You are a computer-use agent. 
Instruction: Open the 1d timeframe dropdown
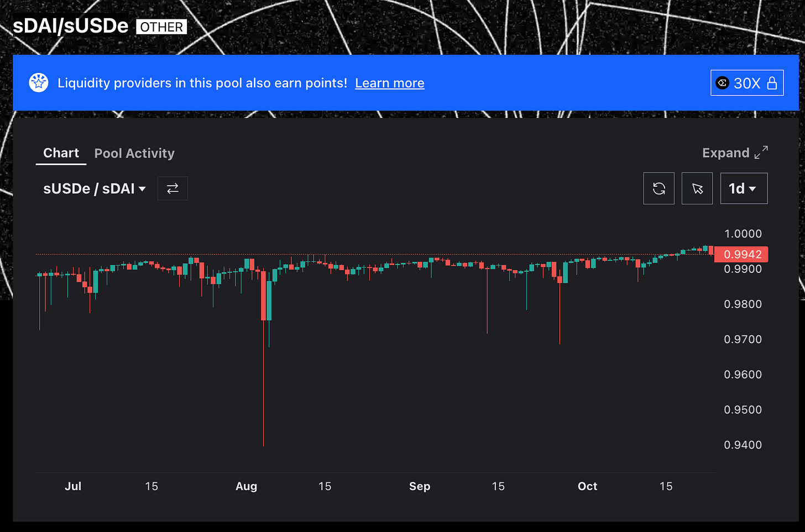coord(744,188)
